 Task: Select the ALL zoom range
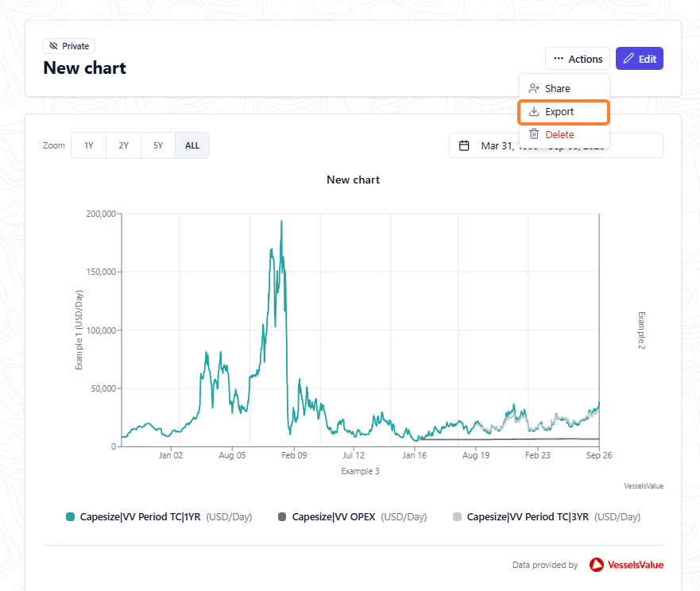tap(192, 145)
